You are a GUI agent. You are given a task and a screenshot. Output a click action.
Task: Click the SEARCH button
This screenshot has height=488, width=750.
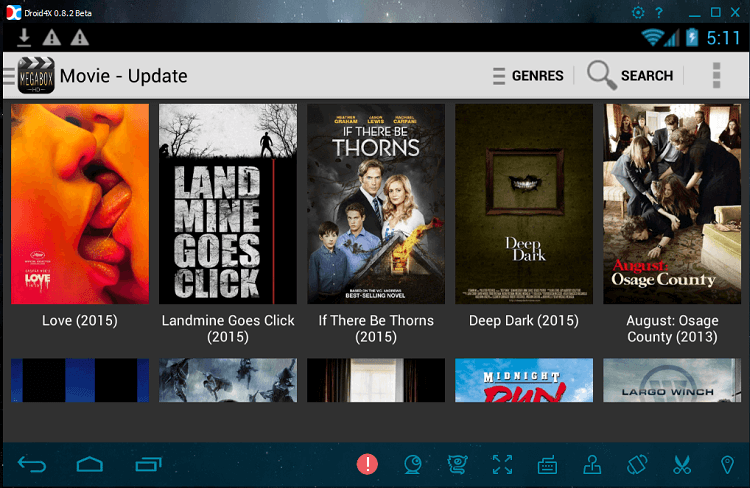coord(630,76)
